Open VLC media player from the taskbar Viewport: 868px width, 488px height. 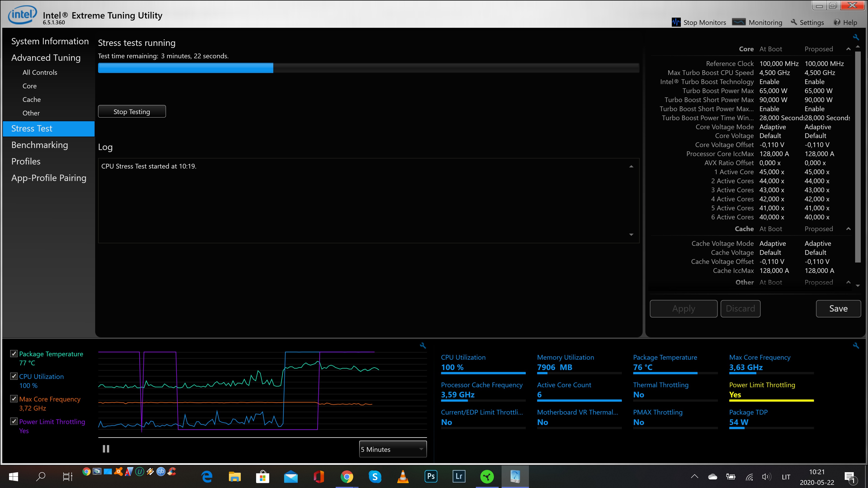pyautogui.click(x=403, y=476)
